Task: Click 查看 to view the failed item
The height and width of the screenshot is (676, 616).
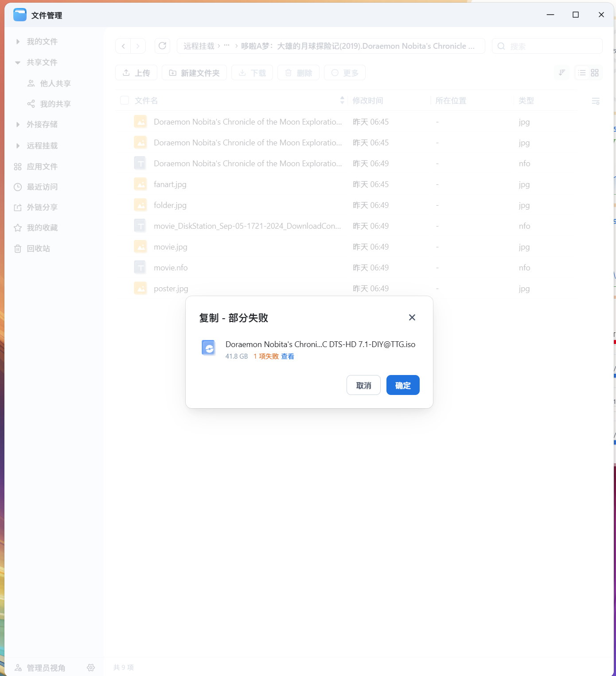Action: pos(288,356)
